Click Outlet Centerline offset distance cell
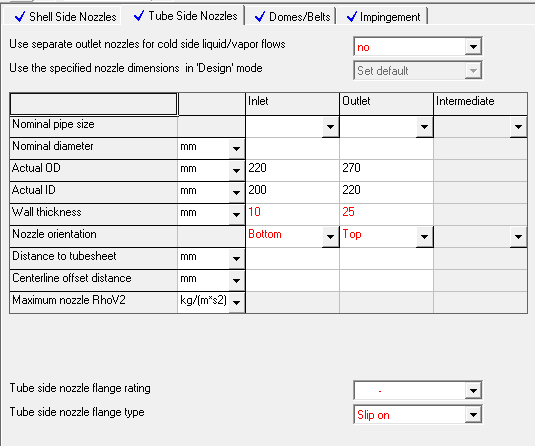The image size is (535, 446). point(386,280)
